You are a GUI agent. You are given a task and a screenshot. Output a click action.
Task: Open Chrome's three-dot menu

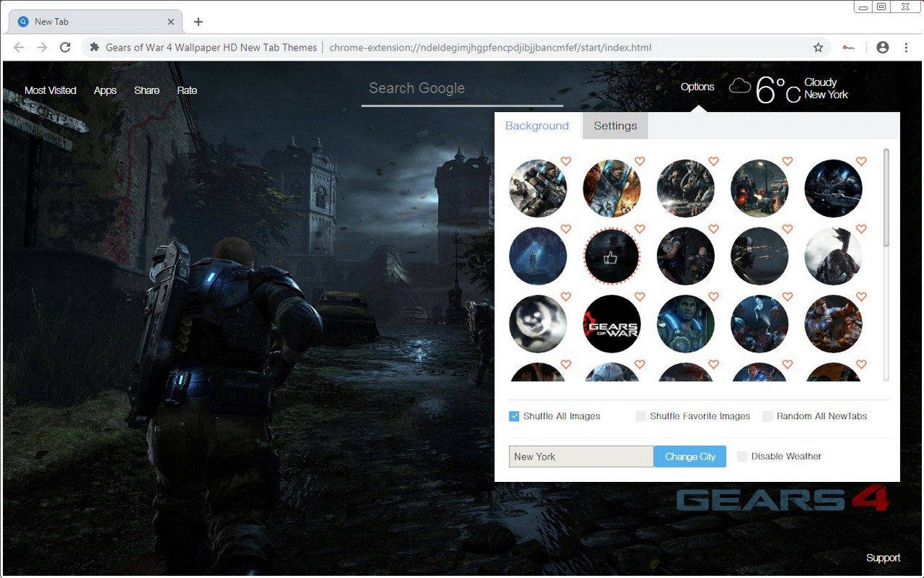click(906, 48)
